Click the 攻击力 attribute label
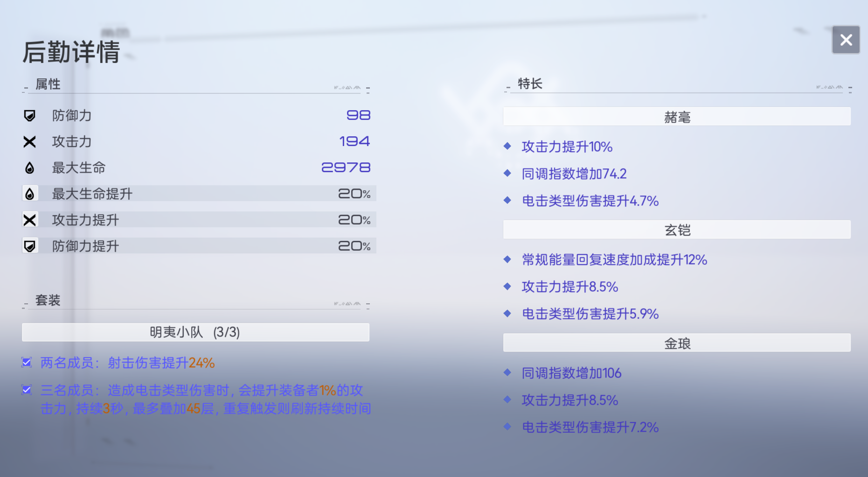The height and width of the screenshot is (477, 868). pyautogui.click(x=72, y=141)
